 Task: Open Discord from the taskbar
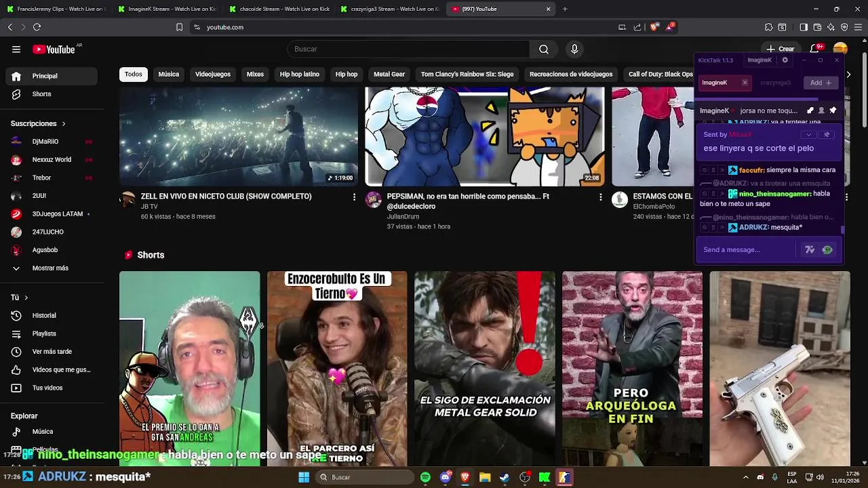(445, 477)
